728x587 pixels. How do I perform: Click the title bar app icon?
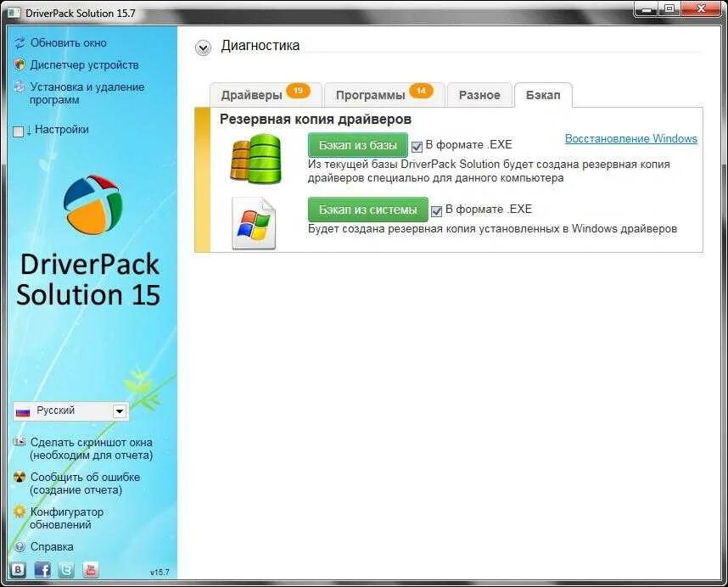15,14
